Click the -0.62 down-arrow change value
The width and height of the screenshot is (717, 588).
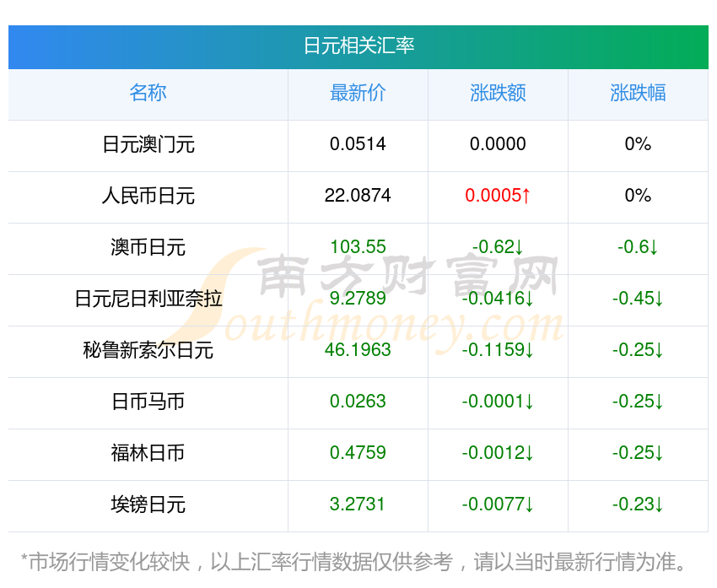pos(498,247)
